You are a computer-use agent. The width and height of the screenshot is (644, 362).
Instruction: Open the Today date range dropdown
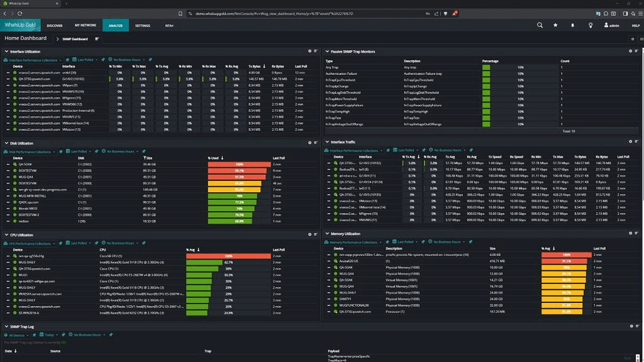click(x=50, y=335)
